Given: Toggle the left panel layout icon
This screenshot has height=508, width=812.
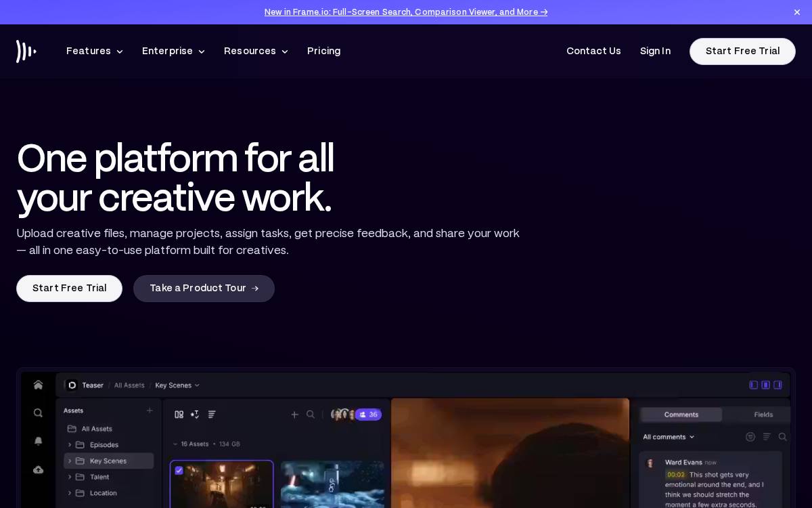Looking at the screenshot, I should coord(754,385).
